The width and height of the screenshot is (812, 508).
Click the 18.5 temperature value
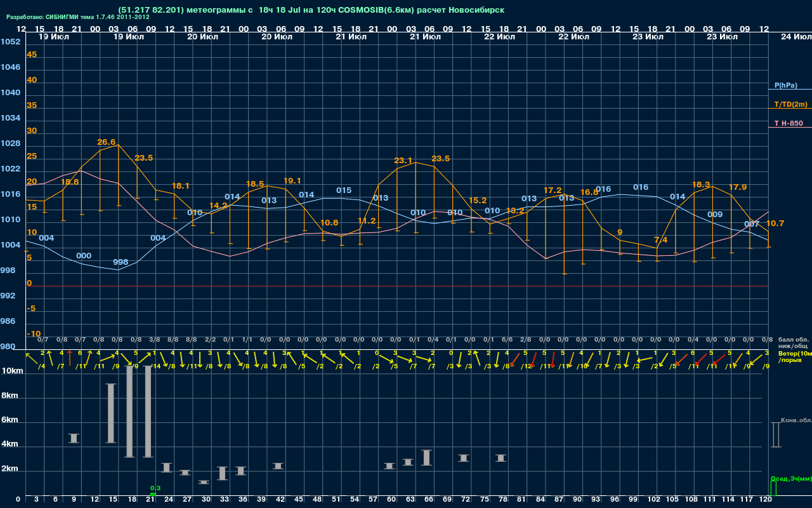pyautogui.click(x=255, y=184)
